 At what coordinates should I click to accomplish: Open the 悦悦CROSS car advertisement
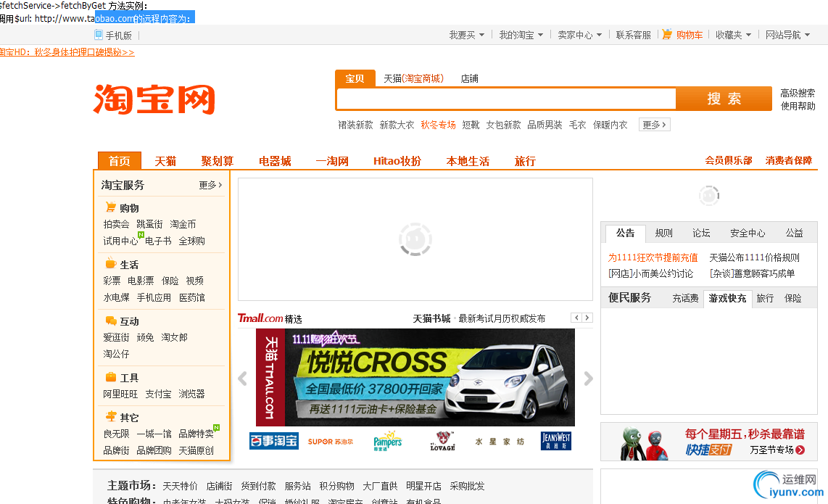[415, 377]
